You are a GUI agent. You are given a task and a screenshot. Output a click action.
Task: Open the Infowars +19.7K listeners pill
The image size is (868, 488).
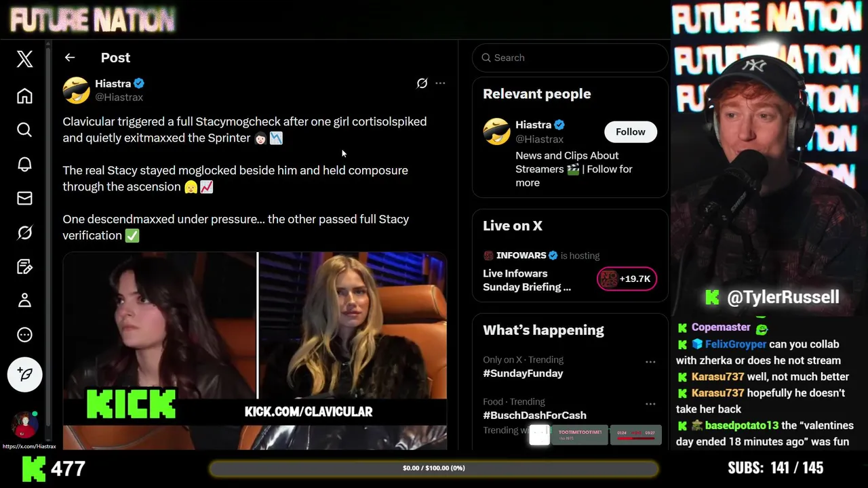coord(627,279)
